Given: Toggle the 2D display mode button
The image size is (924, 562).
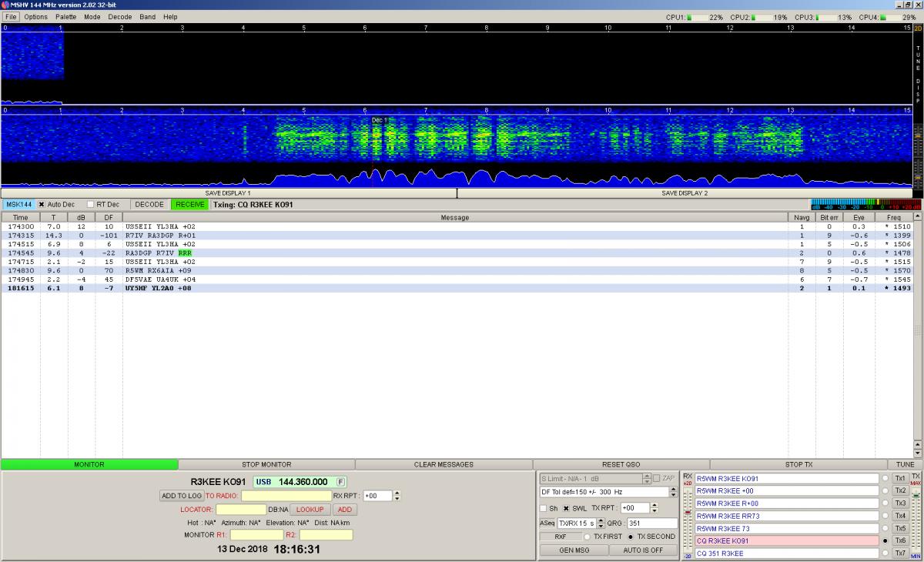Looking at the screenshot, I should [918, 28].
